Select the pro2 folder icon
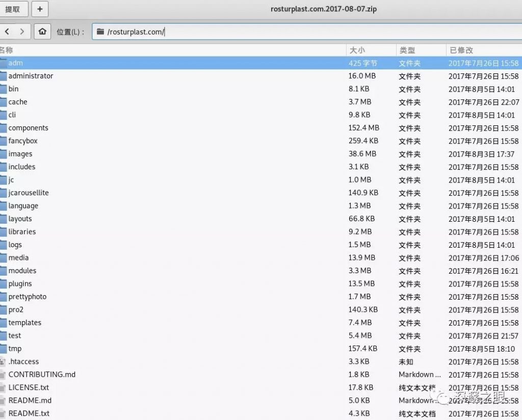This screenshot has width=522, height=420. tap(4, 309)
